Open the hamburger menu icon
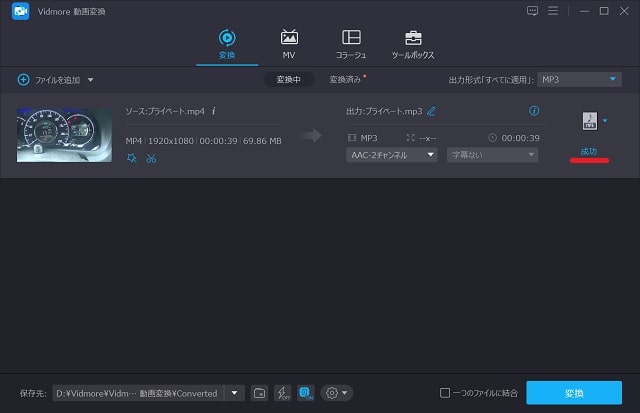 point(553,11)
